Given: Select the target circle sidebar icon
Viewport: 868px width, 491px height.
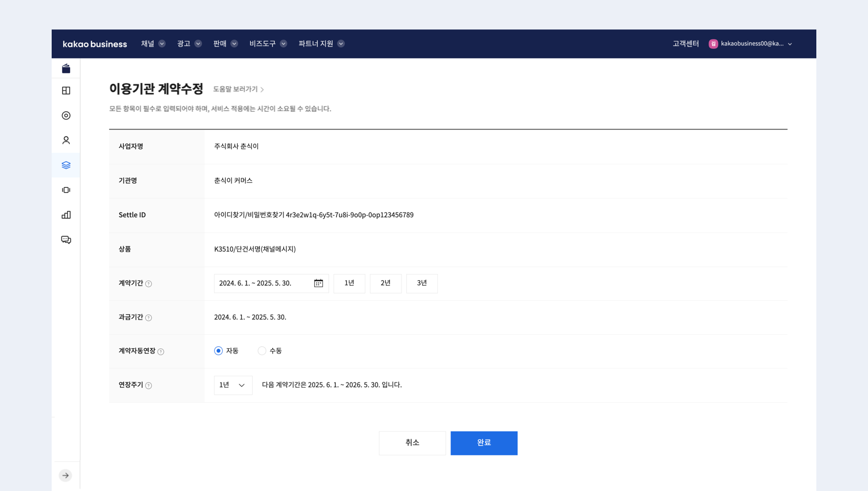Looking at the screenshot, I should pos(66,116).
